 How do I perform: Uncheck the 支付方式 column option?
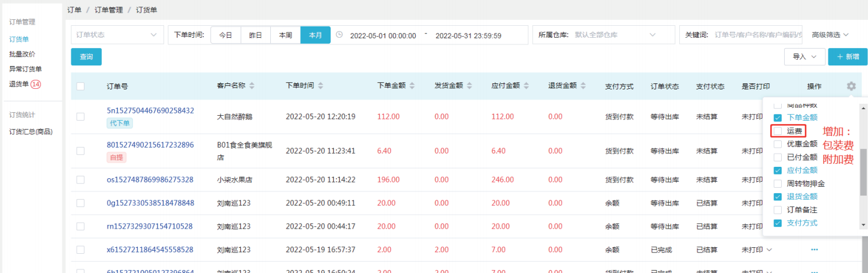[778, 223]
